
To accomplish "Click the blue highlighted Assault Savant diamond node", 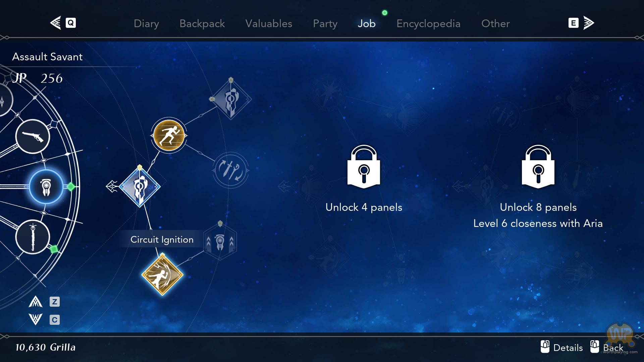I will (140, 187).
